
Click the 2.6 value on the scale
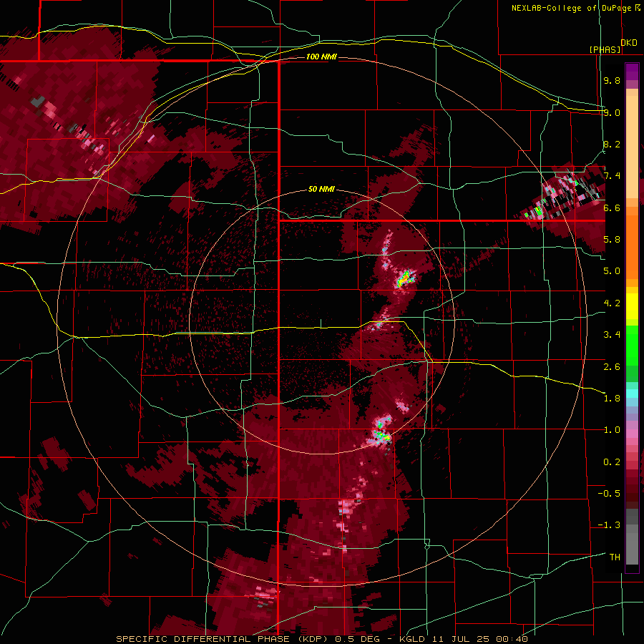[x=612, y=367]
